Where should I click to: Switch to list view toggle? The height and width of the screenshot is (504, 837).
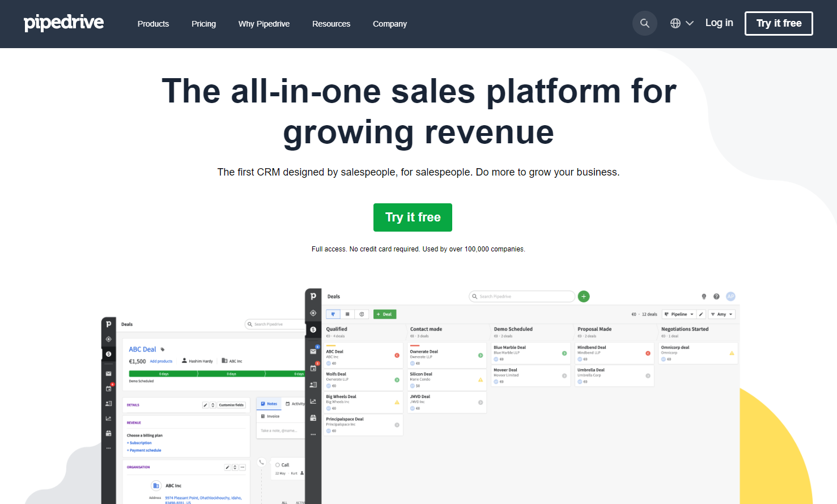347,314
